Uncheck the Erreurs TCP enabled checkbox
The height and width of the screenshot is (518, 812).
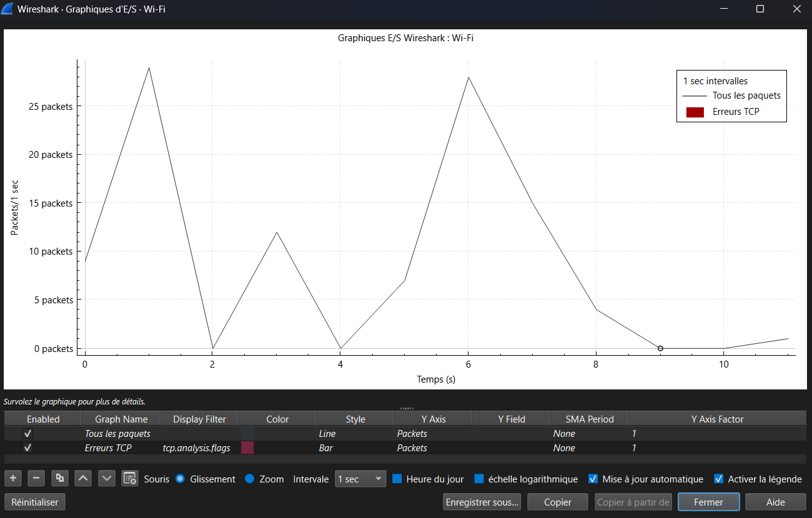point(27,447)
